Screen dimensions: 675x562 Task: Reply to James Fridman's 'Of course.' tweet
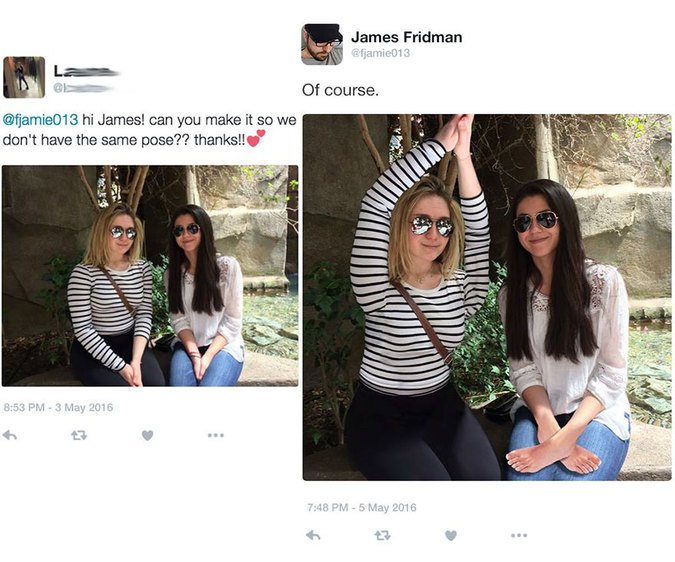click(x=313, y=535)
